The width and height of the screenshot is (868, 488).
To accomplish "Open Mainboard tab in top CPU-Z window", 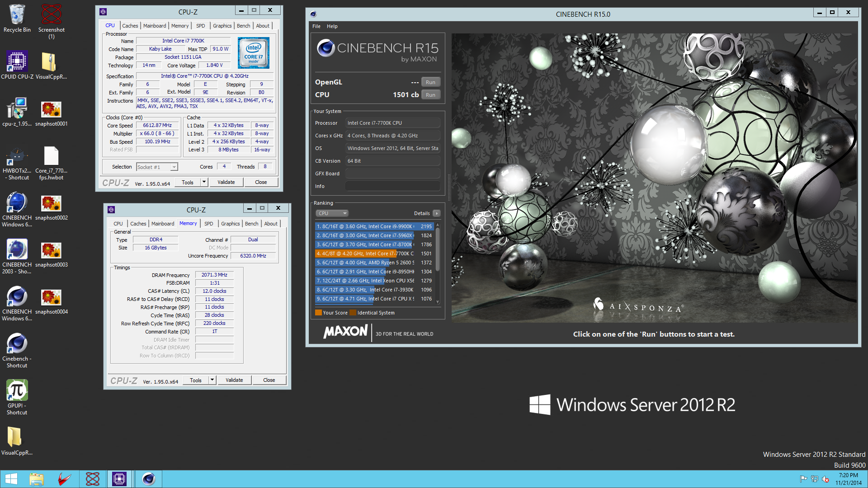I will click(155, 26).
